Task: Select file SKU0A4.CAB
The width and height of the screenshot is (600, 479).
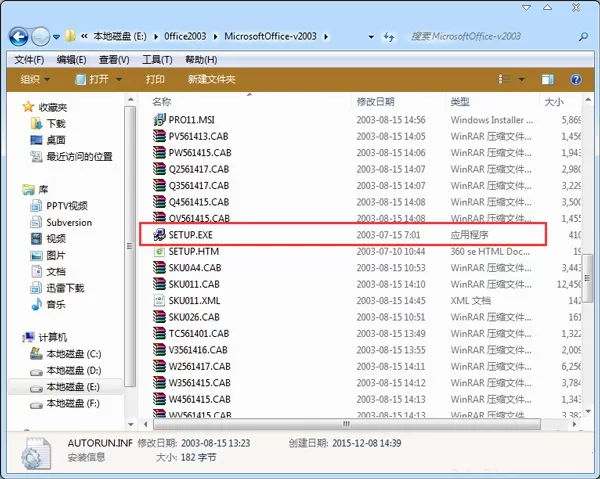Action: 195,268
